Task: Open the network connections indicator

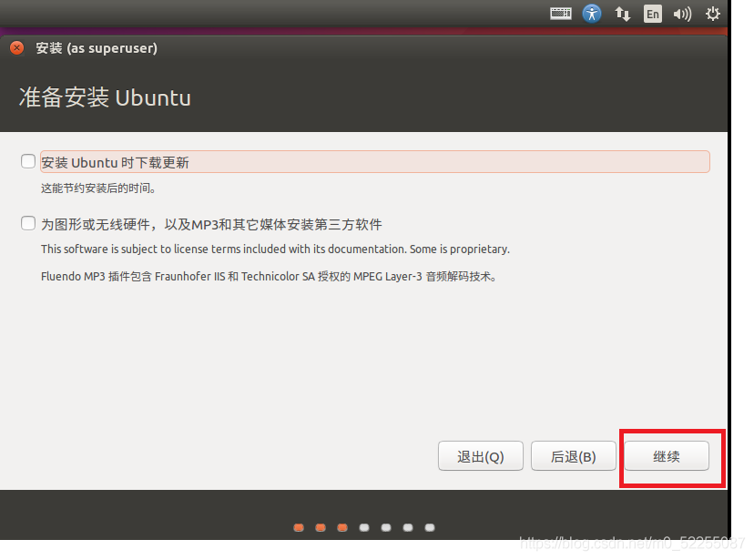Action: click(623, 14)
